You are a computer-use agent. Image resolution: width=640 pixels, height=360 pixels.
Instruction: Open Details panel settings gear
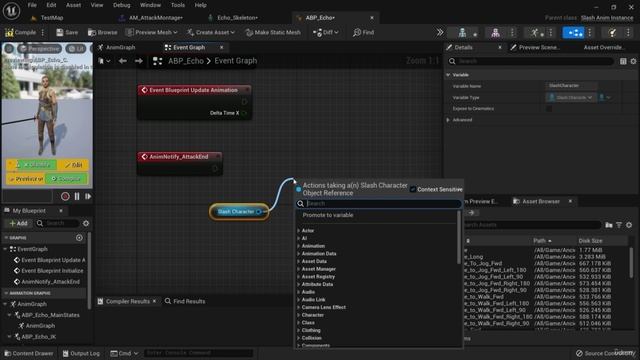[633, 61]
